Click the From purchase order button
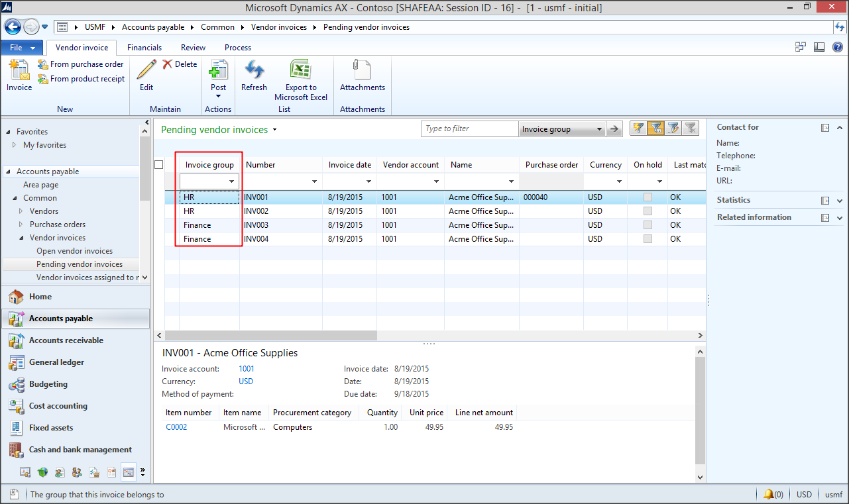849x504 pixels. (x=80, y=64)
